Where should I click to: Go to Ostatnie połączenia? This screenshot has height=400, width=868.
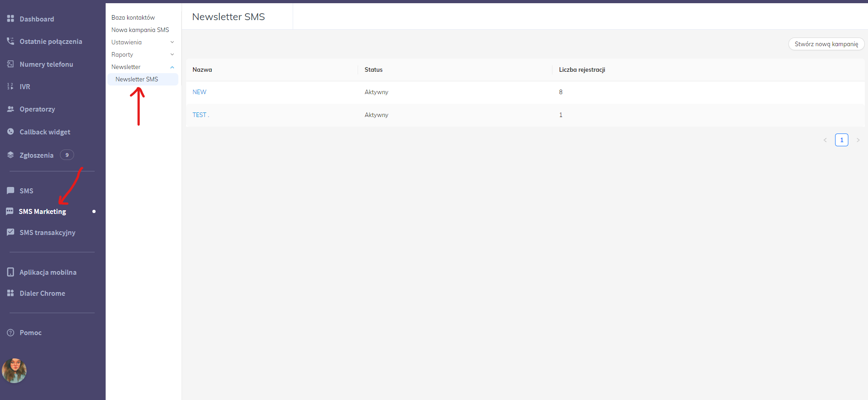[51, 41]
